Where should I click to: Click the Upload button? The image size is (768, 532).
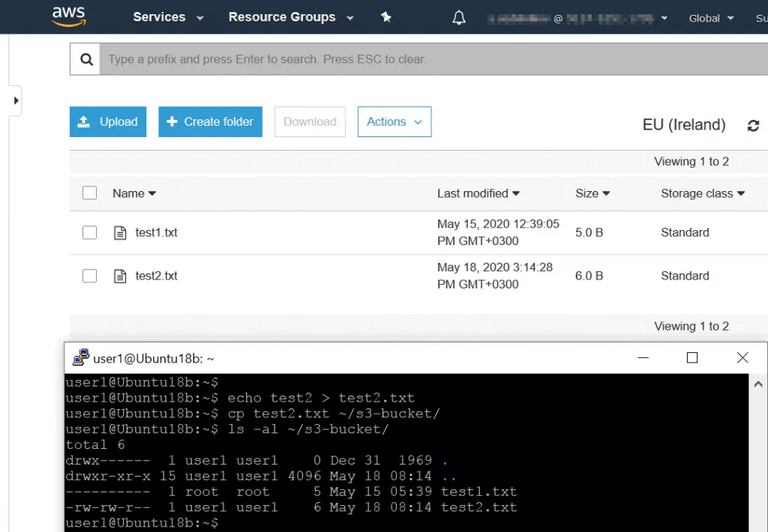pos(108,122)
